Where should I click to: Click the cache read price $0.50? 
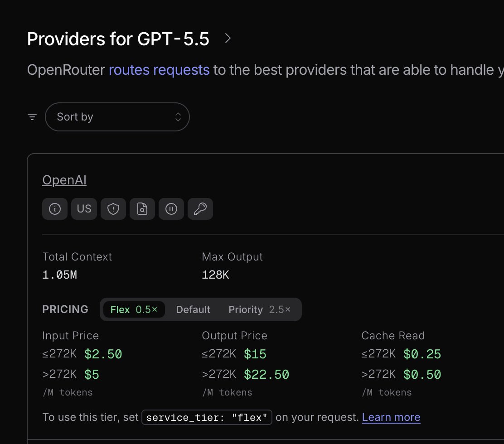pyautogui.click(x=422, y=374)
